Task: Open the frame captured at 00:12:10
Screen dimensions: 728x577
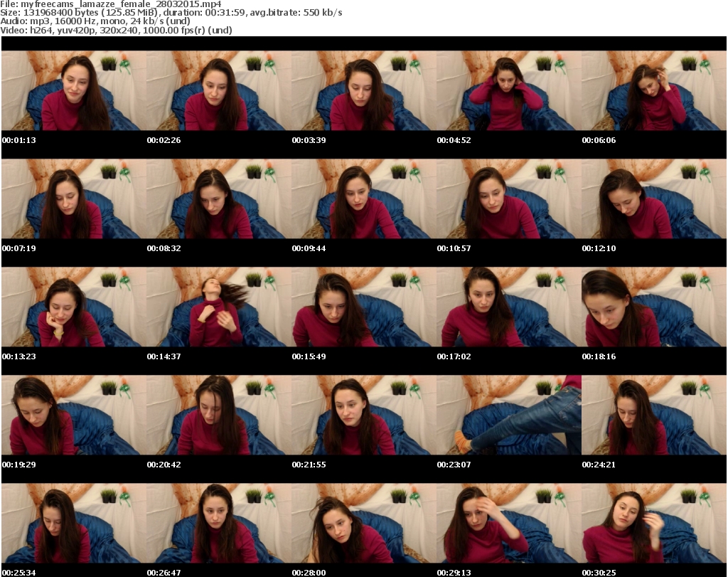Action: pos(654,198)
